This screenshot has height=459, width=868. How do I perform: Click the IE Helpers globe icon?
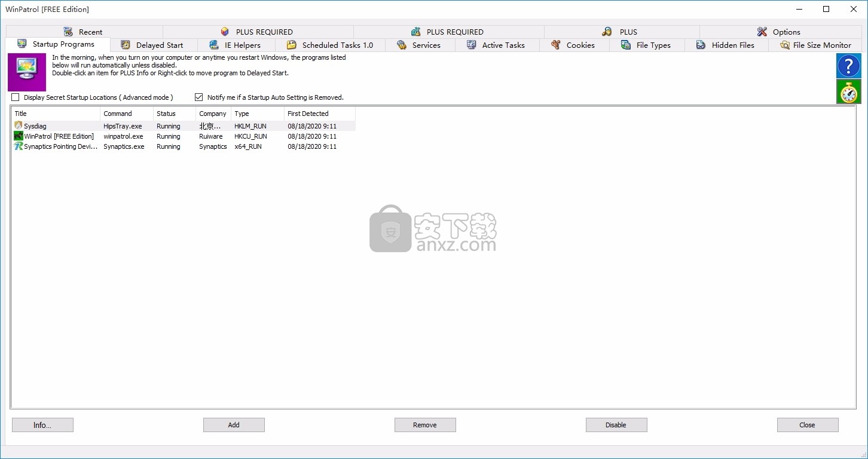click(214, 45)
